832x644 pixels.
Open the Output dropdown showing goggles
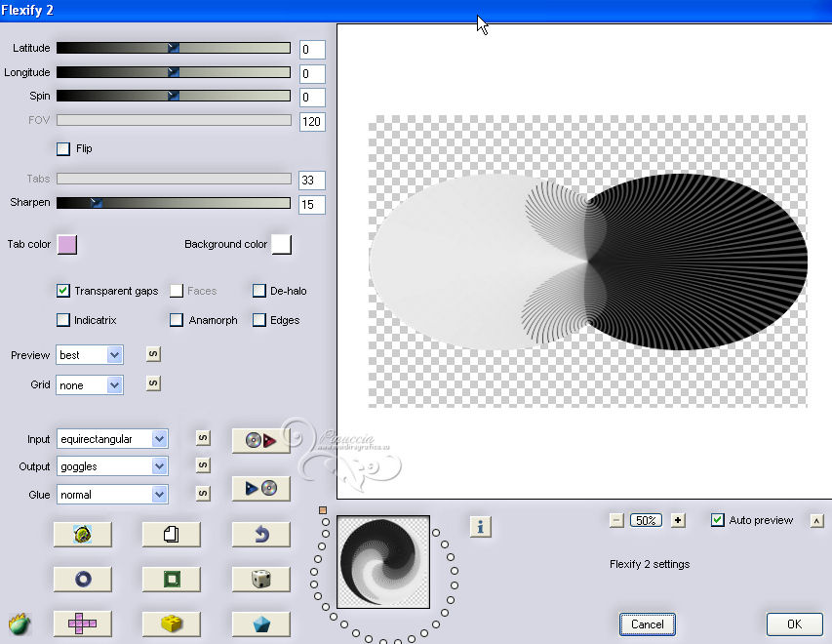click(160, 466)
